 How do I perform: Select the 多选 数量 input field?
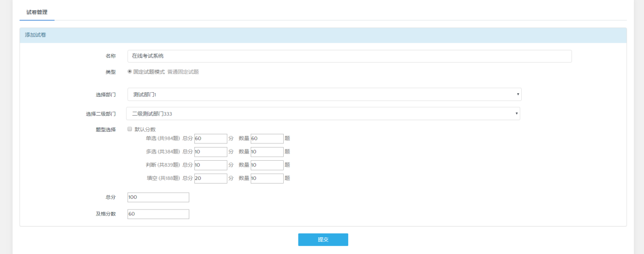(267, 152)
